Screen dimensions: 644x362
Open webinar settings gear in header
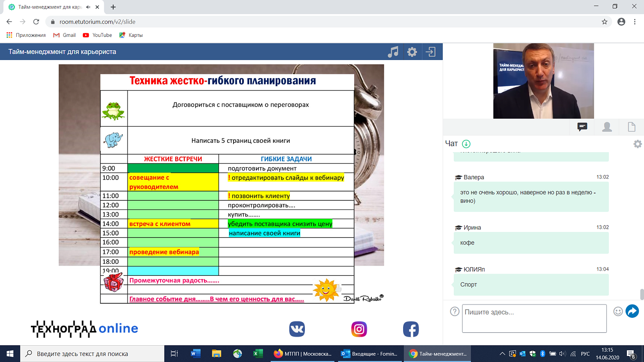pos(412,52)
